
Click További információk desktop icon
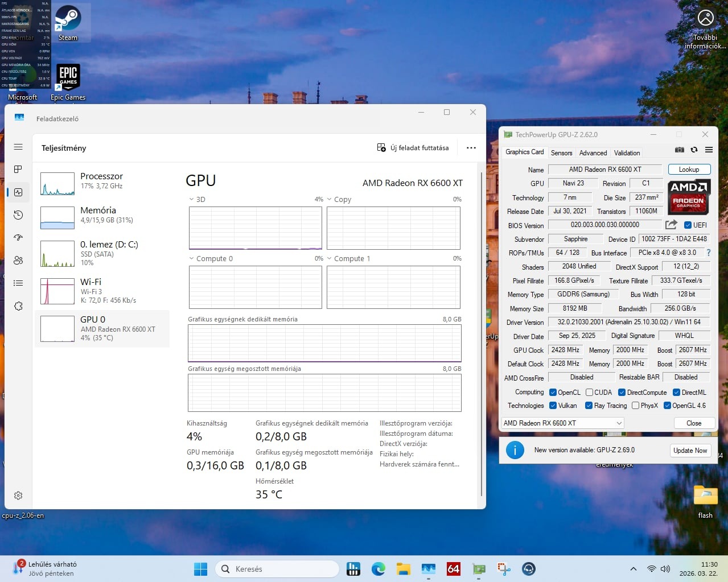705,29
